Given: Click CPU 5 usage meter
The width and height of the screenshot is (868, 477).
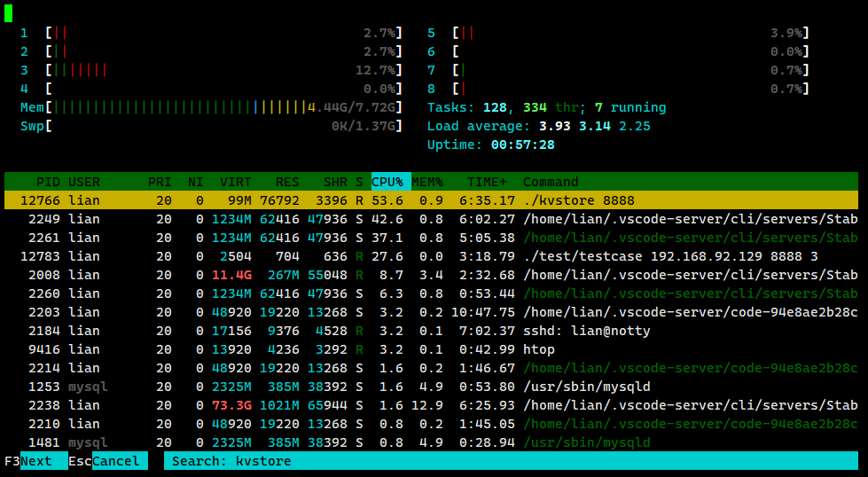Looking at the screenshot, I should (618, 33).
